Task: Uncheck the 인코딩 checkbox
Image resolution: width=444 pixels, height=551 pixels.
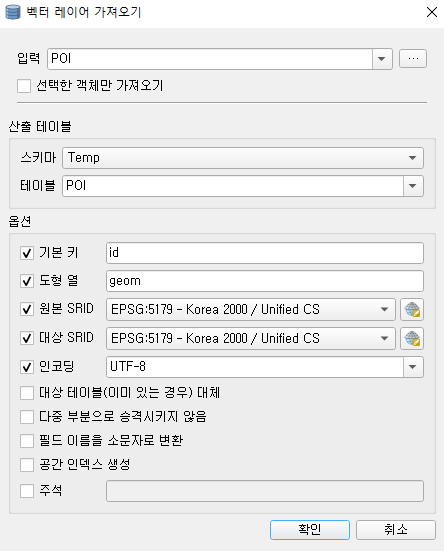Action: coord(27,367)
